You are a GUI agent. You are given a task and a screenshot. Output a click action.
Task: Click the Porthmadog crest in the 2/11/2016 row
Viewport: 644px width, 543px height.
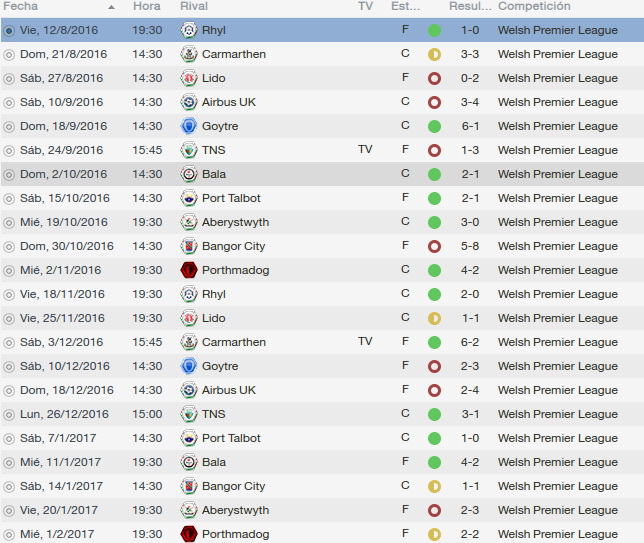[189, 270]
